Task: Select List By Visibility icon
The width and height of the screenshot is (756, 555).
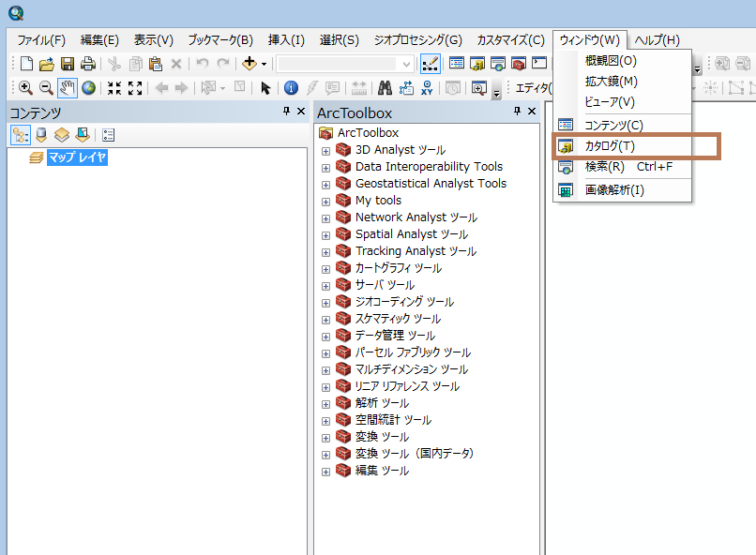Action: [62, 135]
